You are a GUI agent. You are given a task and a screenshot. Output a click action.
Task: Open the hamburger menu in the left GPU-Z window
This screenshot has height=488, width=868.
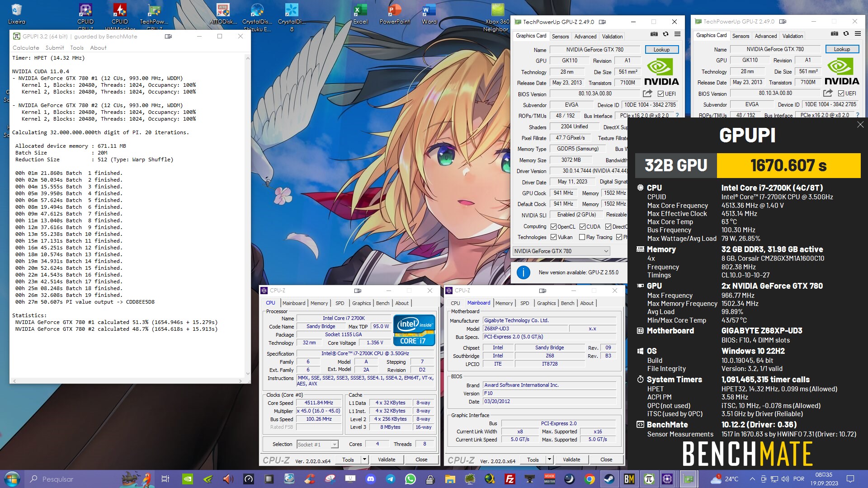(x=677, y=34)
